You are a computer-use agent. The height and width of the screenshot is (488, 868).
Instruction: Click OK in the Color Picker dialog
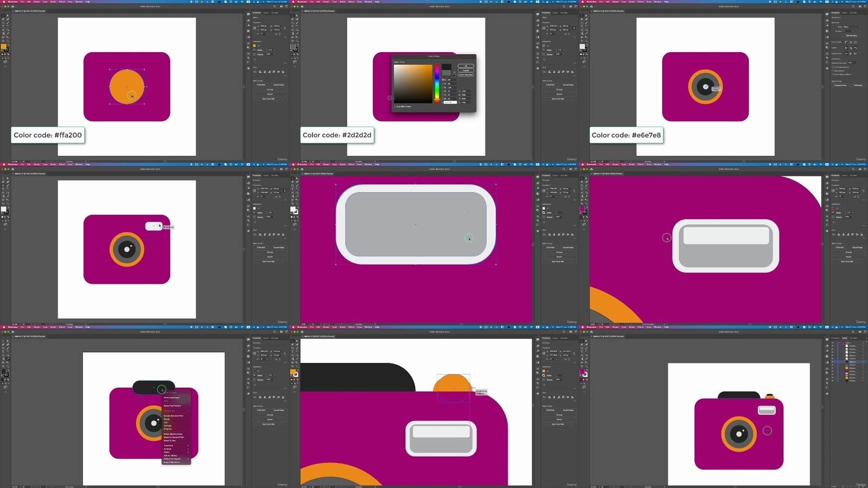[x=466, y=66]
